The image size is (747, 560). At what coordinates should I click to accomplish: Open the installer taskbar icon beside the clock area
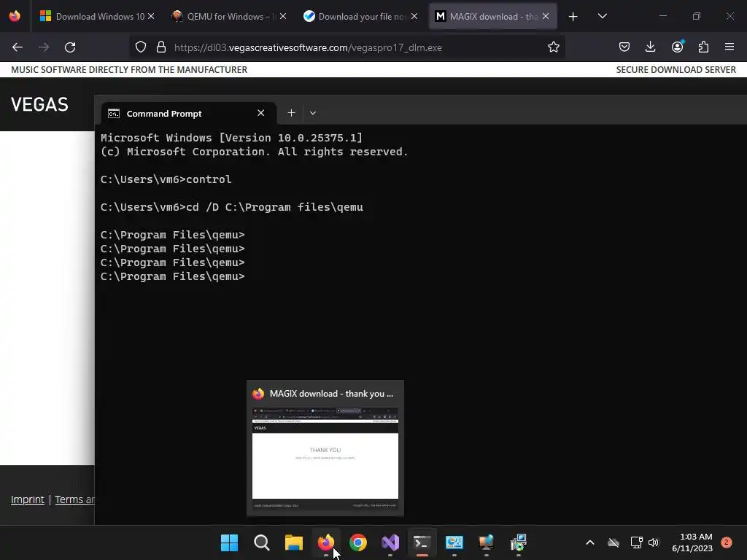coord(518,542)
